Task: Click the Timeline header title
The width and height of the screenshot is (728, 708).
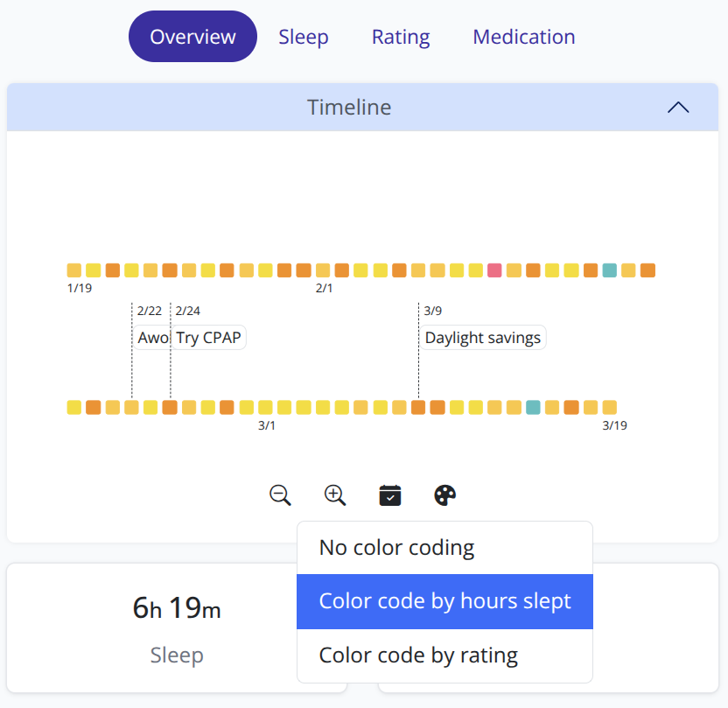Action: (349, 108)
